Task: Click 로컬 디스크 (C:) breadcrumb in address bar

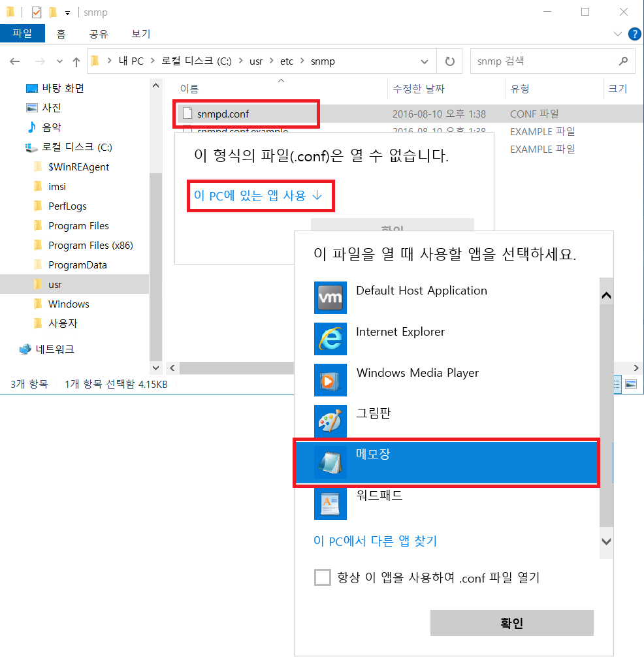Action: click(x=197, y=61)
